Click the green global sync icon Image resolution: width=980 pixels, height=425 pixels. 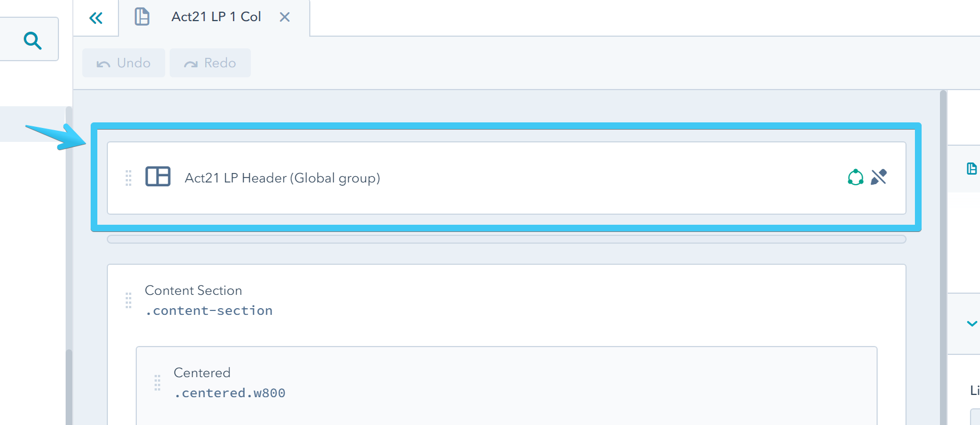[x=855, y=177]
